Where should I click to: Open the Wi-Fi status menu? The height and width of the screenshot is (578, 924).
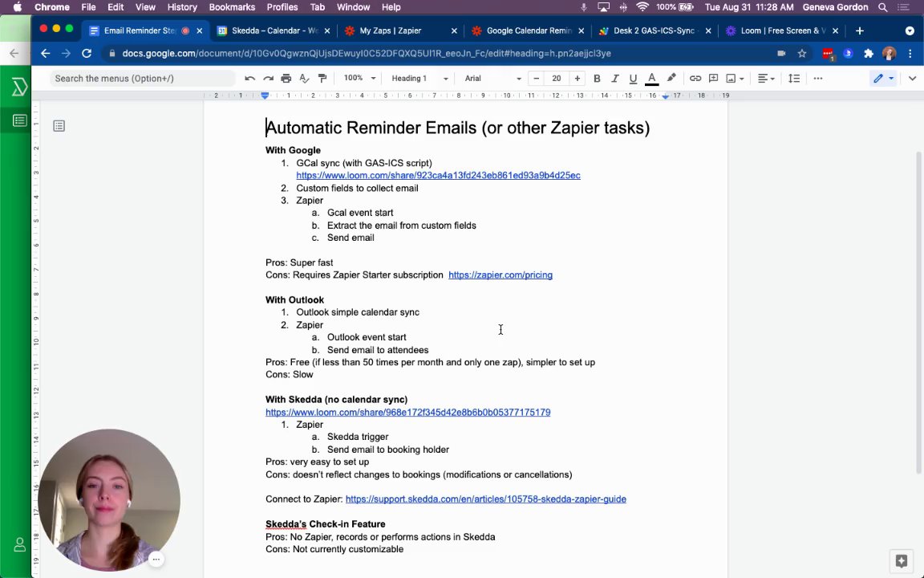point(642,7)
